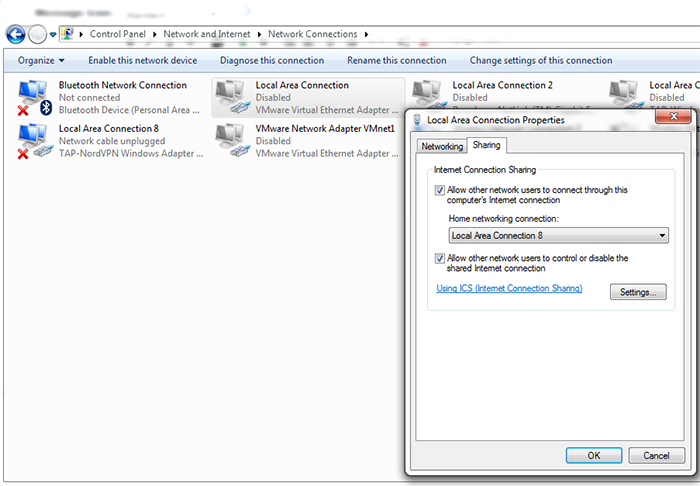This screenshot has height=486, width=700.
Task: Expand arrow after Network Connections breadcrumb
Action: point(366,34)
